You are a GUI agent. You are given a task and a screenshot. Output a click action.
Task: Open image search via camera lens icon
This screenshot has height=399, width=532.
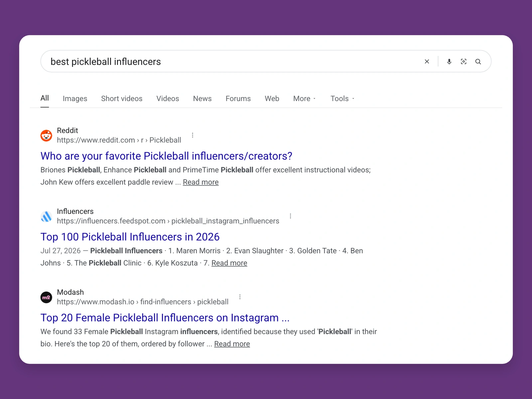[464, 62]
